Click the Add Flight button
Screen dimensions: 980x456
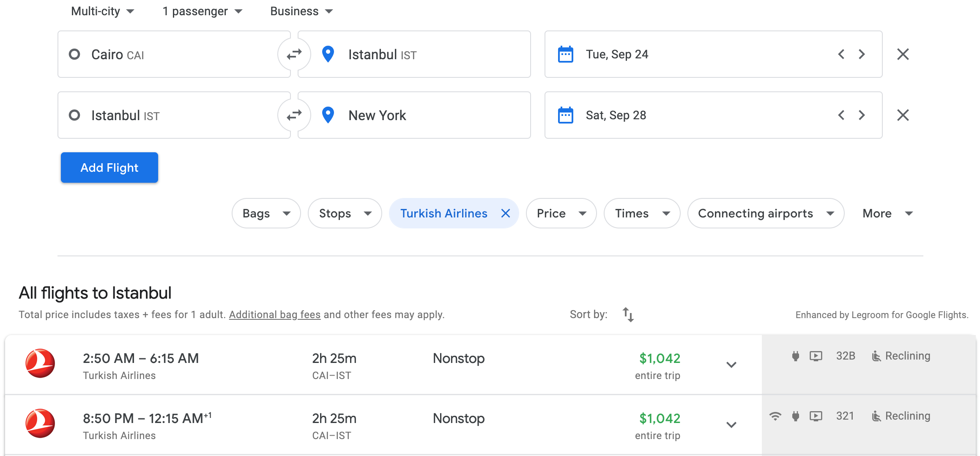[x=109, y=168]
